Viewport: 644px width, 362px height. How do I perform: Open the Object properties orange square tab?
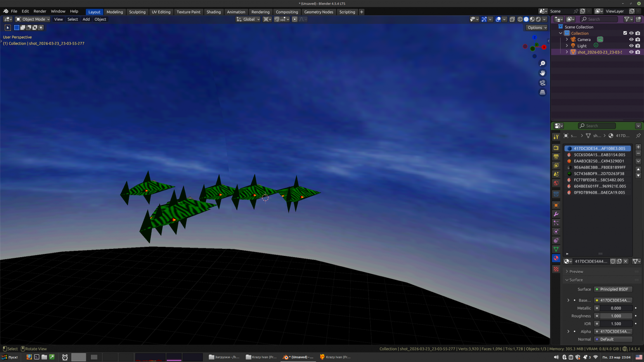click(556, 205)
